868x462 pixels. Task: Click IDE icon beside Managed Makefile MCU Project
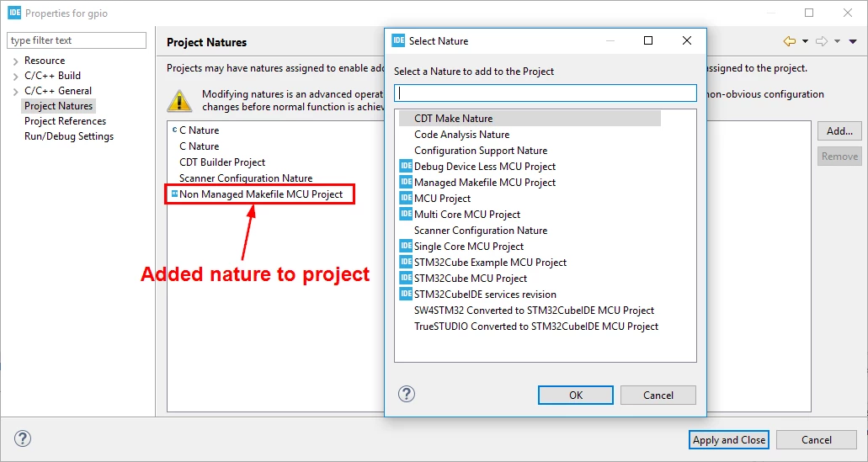tap(406, 182)
